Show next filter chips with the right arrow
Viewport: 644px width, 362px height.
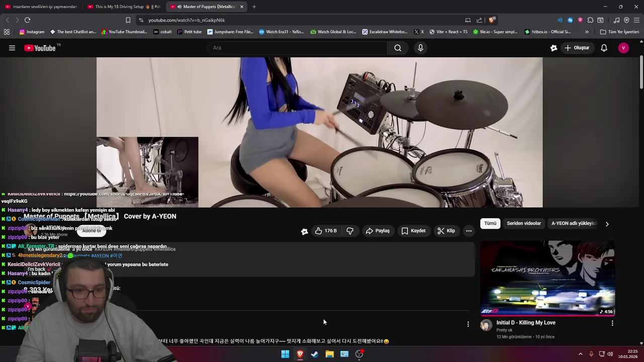click(x=607, y=224)
